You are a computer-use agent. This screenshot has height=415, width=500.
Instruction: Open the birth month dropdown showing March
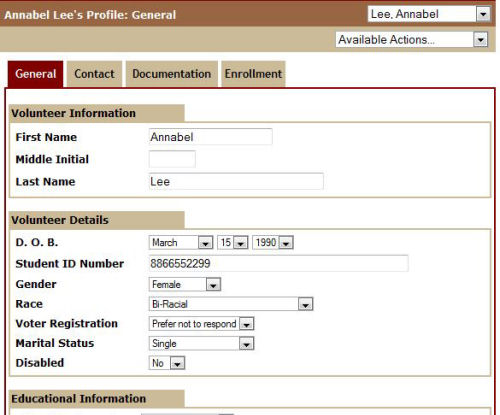181,243
